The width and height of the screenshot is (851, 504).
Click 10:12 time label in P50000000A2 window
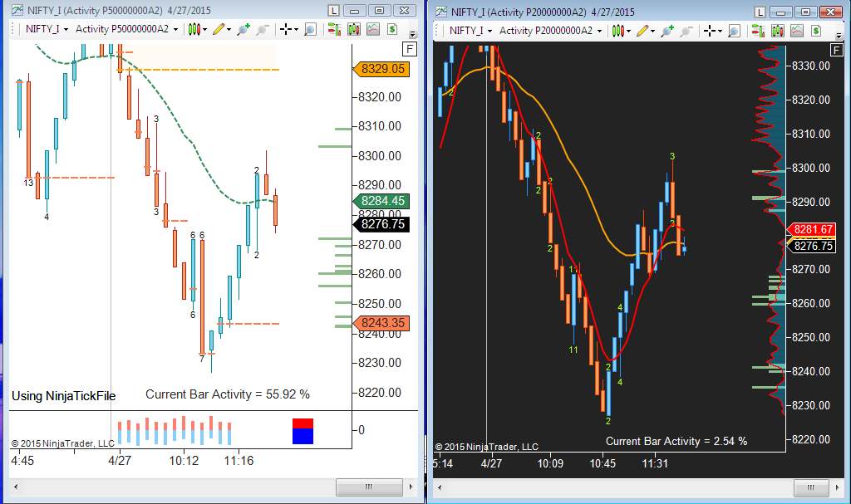184,461
